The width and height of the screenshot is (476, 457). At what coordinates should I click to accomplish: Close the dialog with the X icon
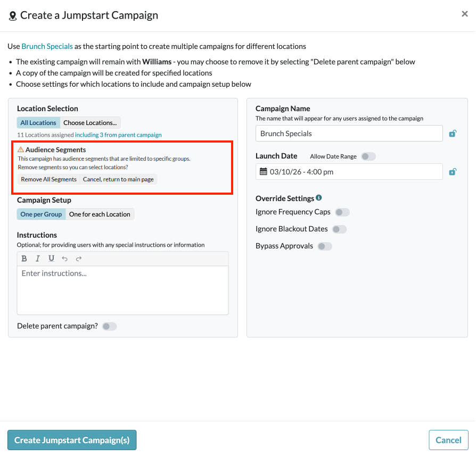[x=464, y=14]
